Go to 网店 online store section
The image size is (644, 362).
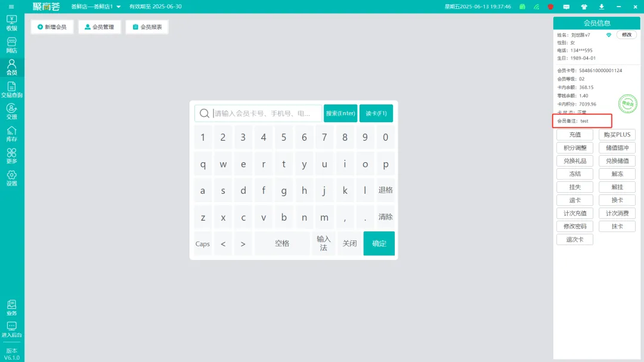coord(12,45)
